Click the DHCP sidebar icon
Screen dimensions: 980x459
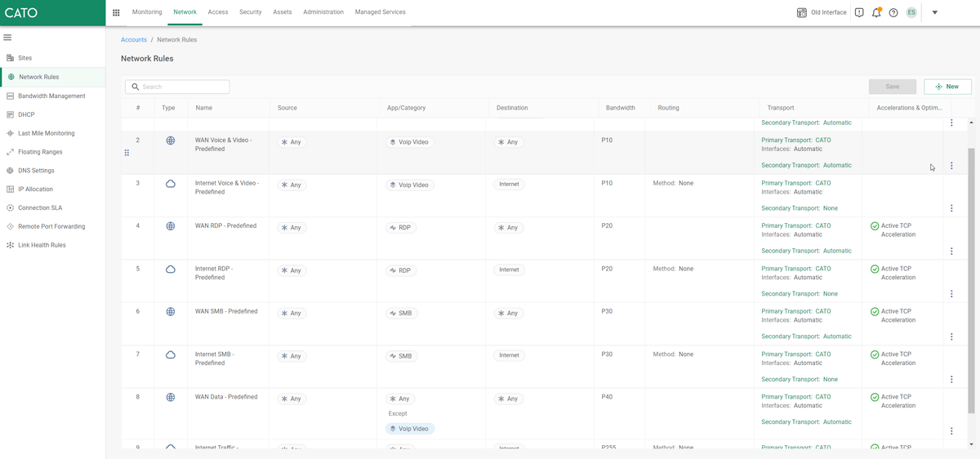pos(10,114)
